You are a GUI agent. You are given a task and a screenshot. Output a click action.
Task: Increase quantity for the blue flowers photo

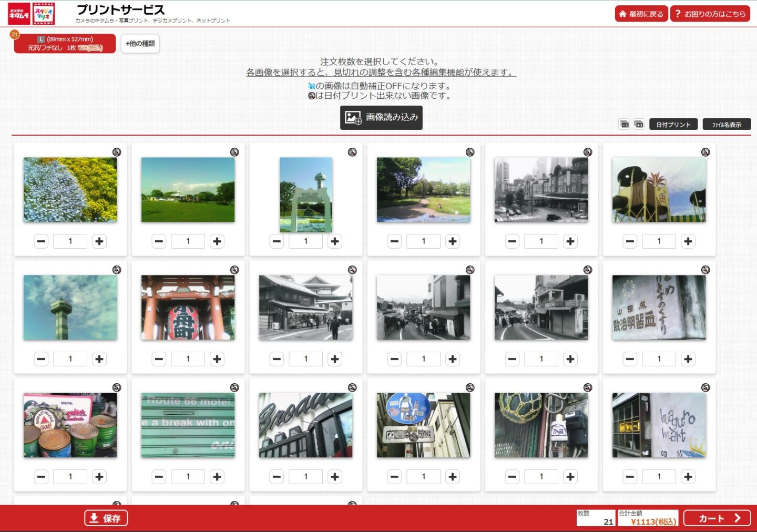pos(99,241)
